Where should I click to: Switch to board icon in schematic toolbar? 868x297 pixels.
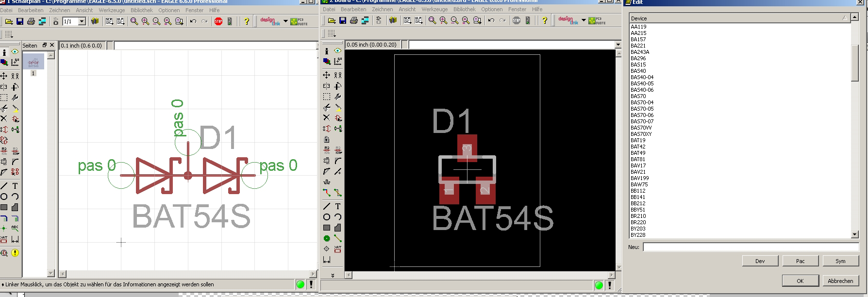(56, 21)
